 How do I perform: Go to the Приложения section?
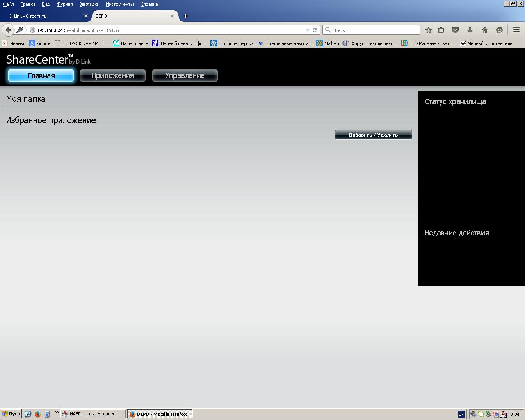point(113,75)
